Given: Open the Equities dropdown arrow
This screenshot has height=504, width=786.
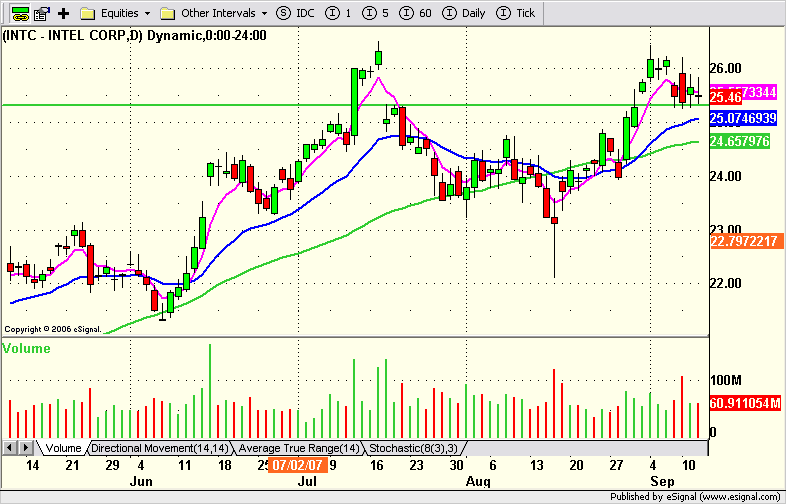Looking at the screenshot, I should click(147, 14).
